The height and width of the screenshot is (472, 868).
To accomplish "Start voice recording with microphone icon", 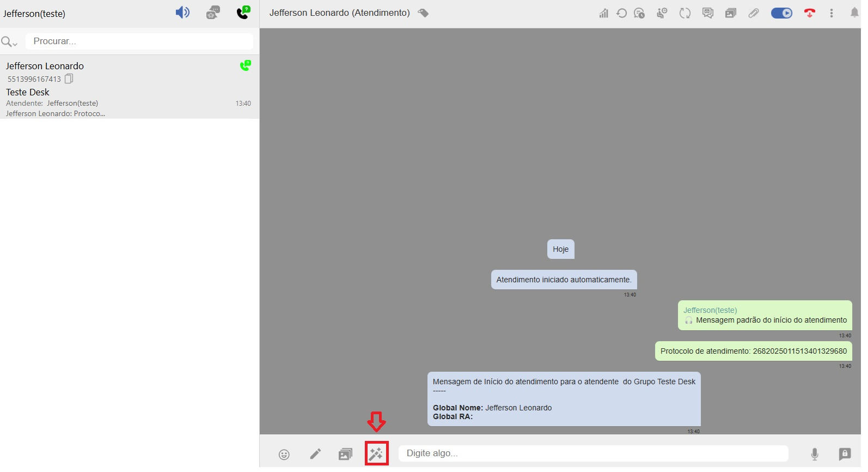I will pyautogui.click(x=814, y=454).
